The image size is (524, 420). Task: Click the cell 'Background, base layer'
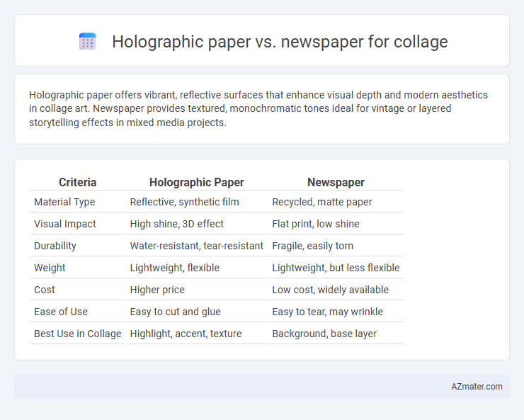tap(324, 334)
